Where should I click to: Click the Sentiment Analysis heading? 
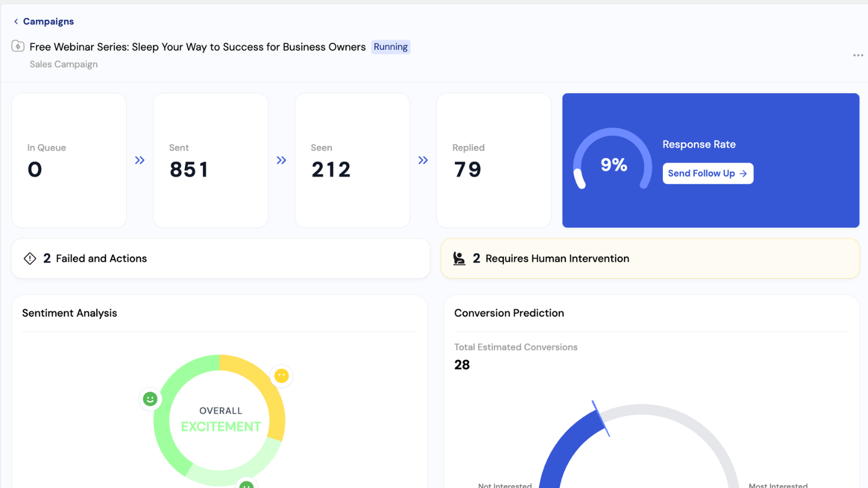(69, 313)
